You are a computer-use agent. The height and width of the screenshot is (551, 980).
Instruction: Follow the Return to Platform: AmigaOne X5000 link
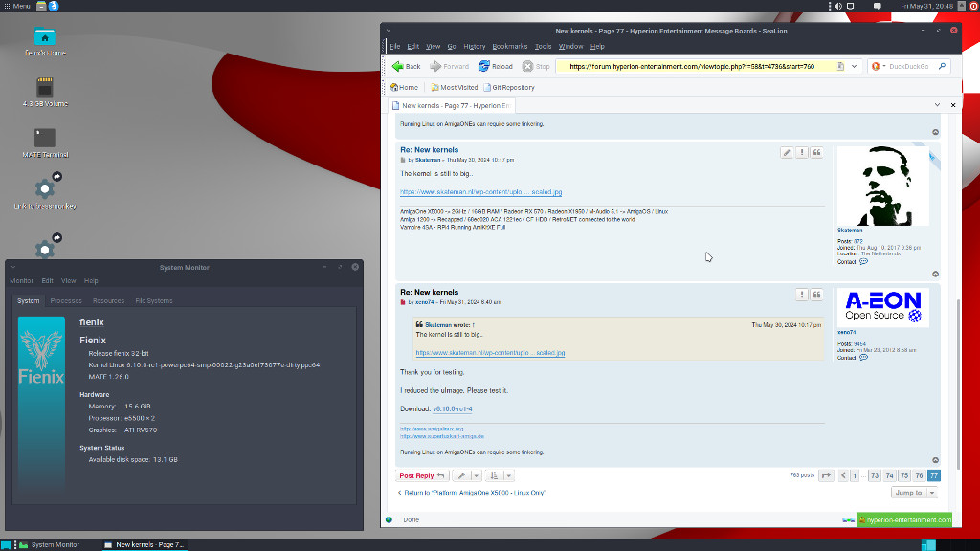coord(471,493)
